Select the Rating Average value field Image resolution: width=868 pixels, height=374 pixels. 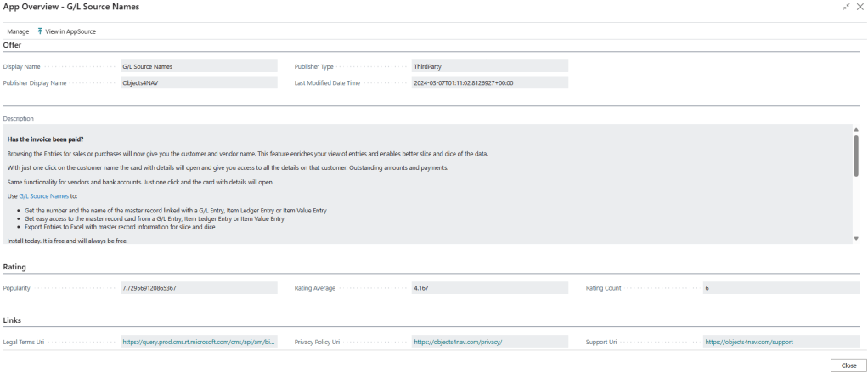[489, 288]
